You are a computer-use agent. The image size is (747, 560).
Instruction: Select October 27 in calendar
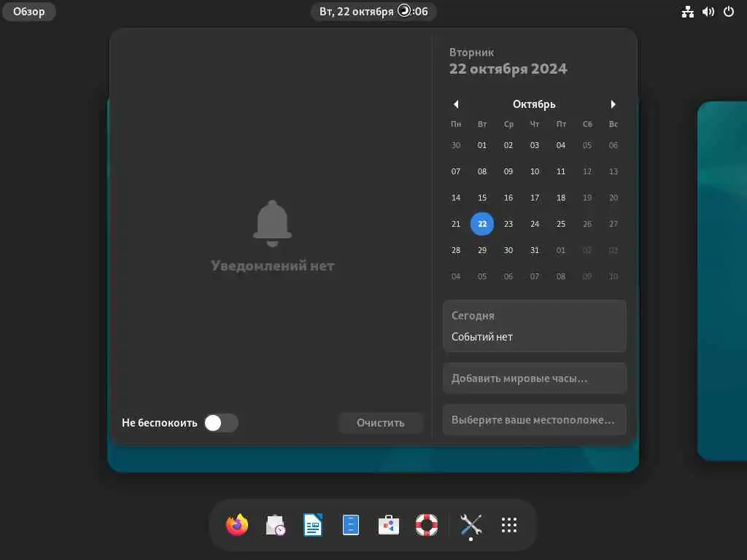pyautogui.click(x=613, y=224)
